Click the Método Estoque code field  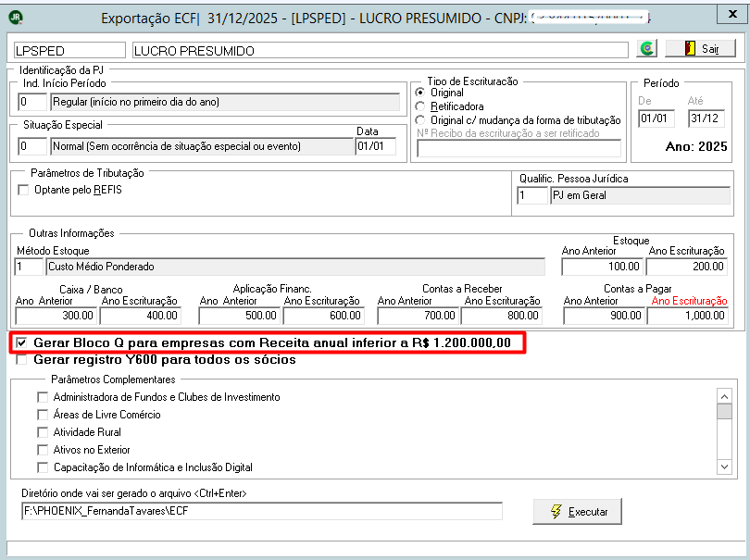pos(29,267)
